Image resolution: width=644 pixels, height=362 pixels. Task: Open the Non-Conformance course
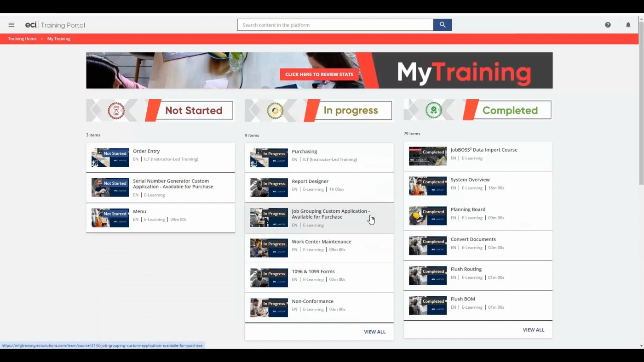[x=319, y=308]
